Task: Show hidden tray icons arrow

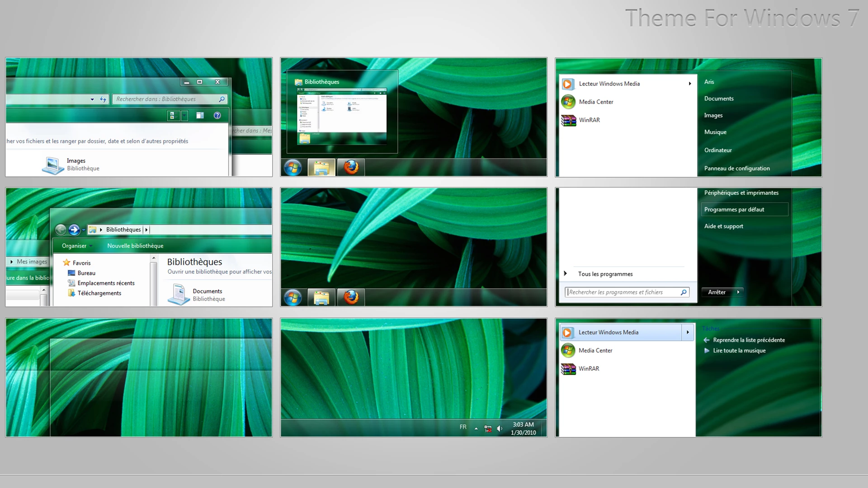Action: 476,428
